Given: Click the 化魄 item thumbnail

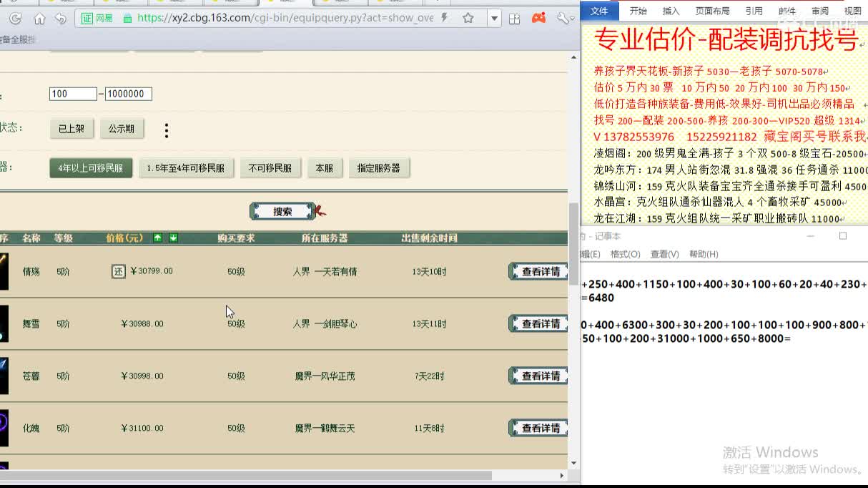Looking at the screenshot, I should tap(4, 428).
